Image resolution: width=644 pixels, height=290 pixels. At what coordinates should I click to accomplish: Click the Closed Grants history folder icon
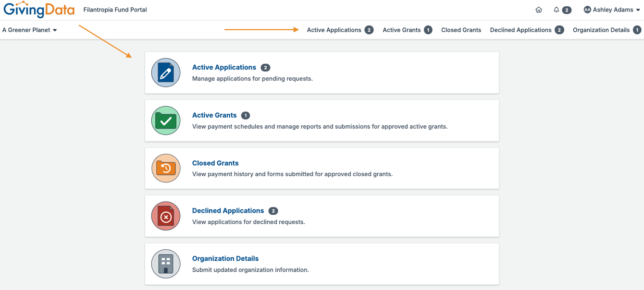click(x=165, y=168)
